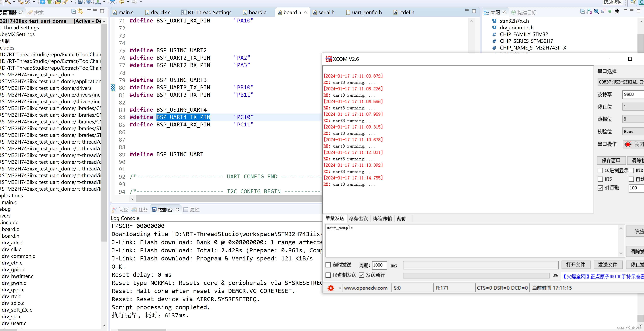The width and height of the screenshot is (644, 331).
Task: Collapse all in outline panel
Action: (582, 11)
